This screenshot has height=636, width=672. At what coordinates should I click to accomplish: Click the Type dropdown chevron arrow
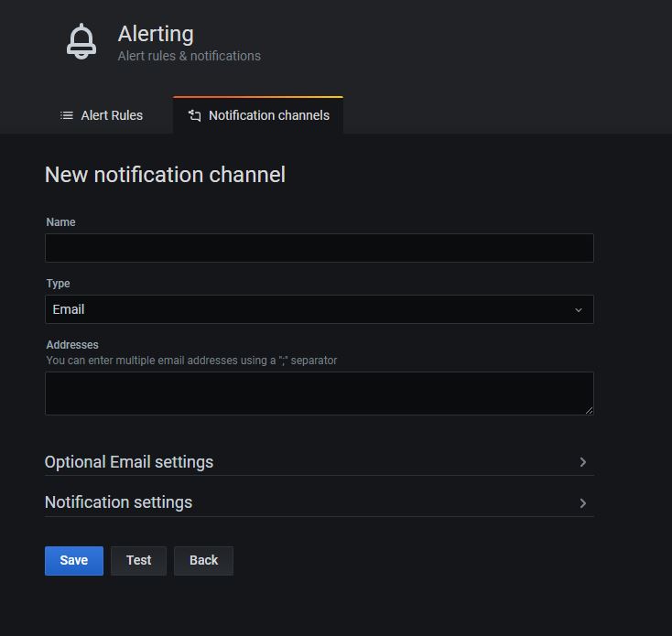[x=578, y=309]
